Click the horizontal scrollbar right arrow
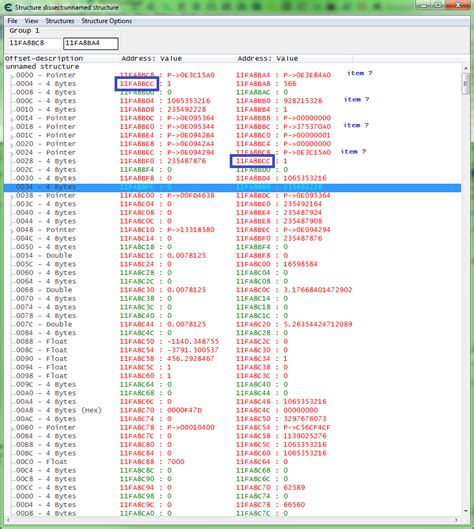 click(x=457, y=520)
